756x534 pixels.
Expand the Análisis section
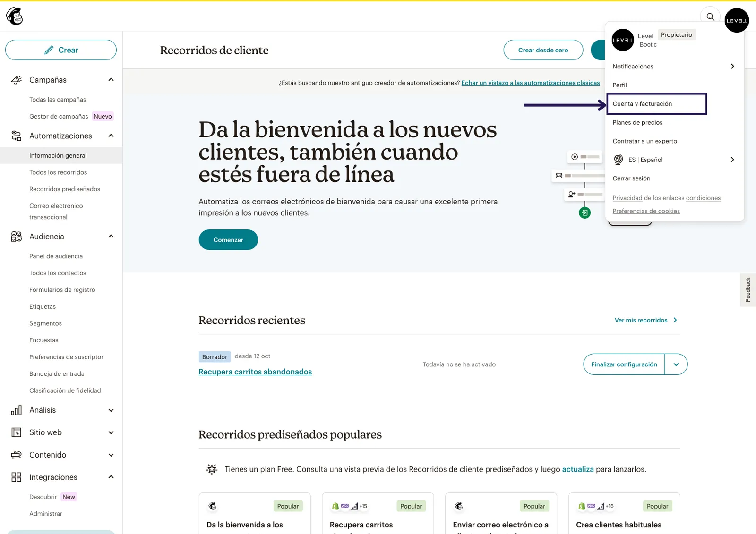coord(111,410)
